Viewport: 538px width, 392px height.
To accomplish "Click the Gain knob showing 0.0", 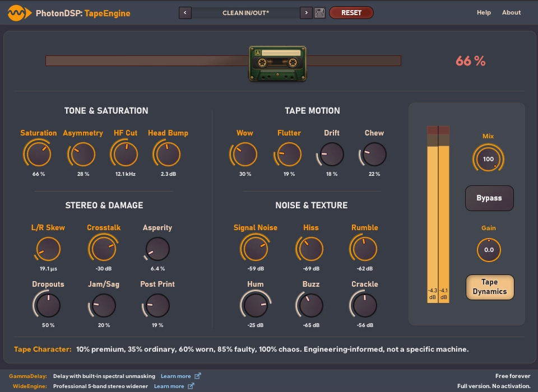I will pyautogui.click(x=489, y=250).
